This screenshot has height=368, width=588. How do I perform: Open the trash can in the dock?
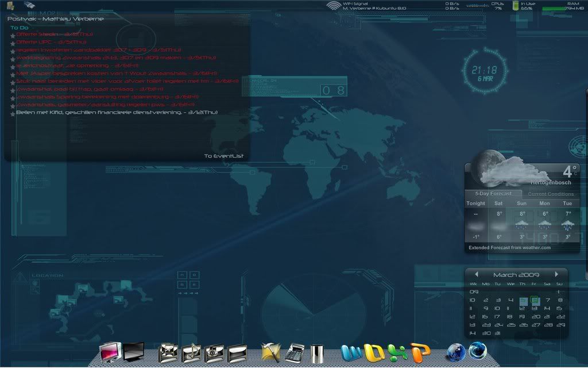(x=317, y=352)
